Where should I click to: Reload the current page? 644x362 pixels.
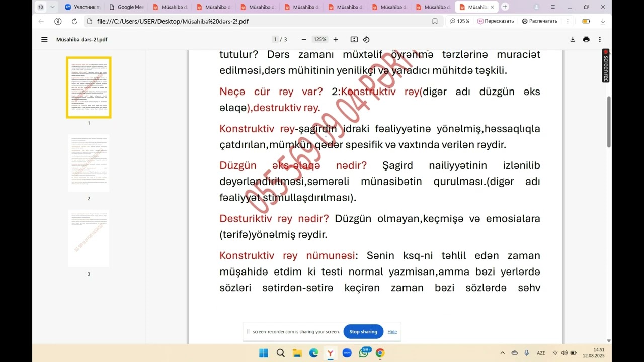tap(74, 21)
